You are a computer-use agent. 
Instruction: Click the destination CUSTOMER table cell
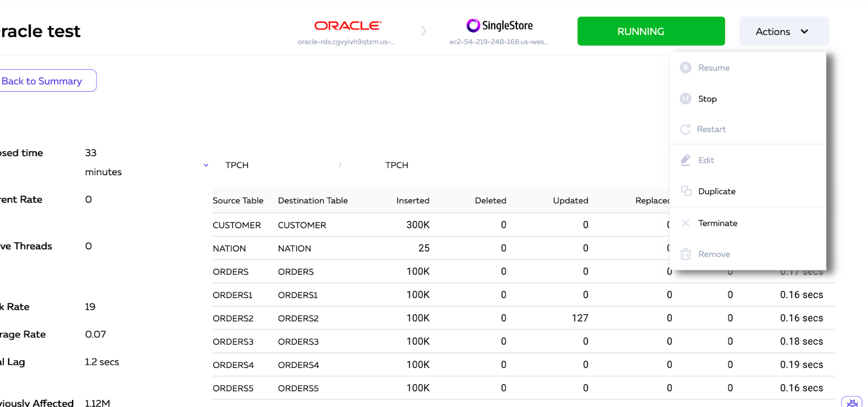[x=302, y=225]
